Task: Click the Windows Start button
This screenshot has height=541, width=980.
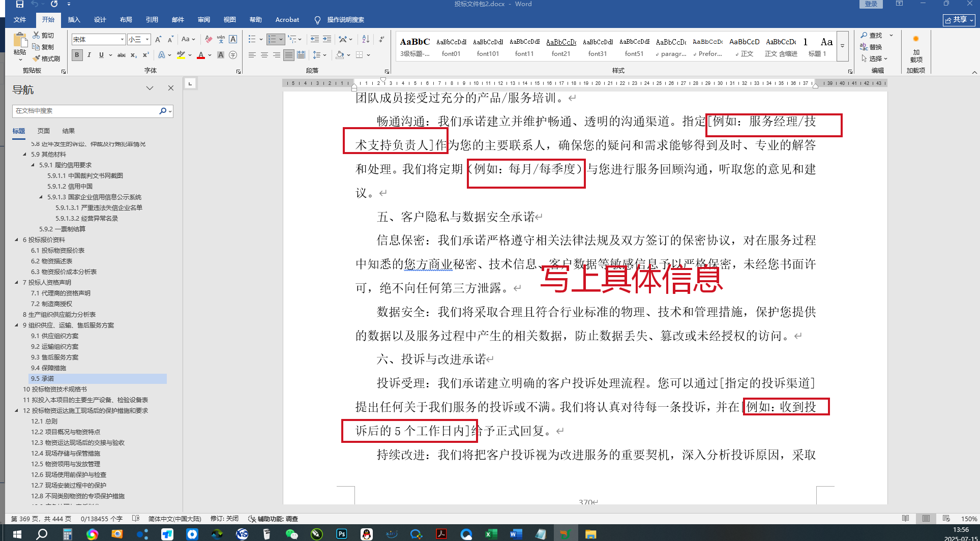Action: coord(17,534)
